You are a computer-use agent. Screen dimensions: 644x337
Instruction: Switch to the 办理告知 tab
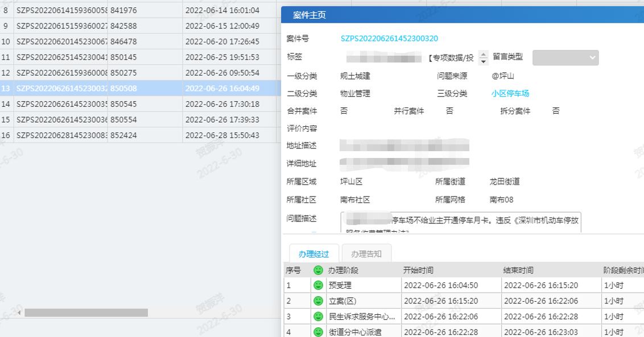point(366,253)
